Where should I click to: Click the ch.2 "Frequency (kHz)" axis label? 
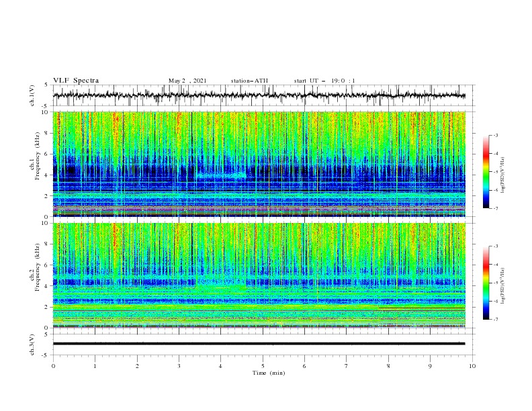pos(38,267)
